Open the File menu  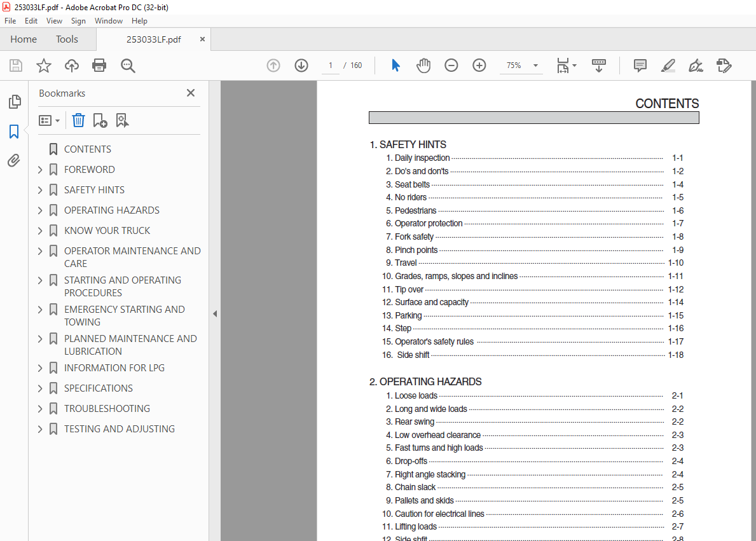[x=10, y=21]
